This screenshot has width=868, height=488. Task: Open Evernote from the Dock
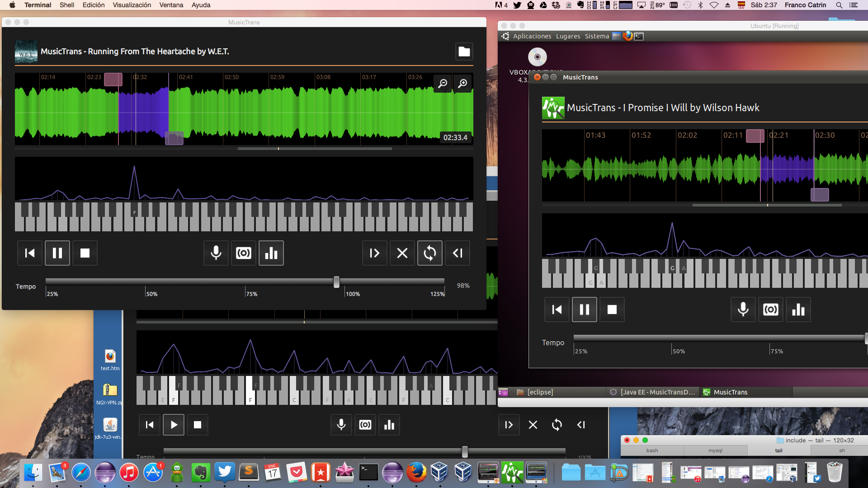pos(201,473)
